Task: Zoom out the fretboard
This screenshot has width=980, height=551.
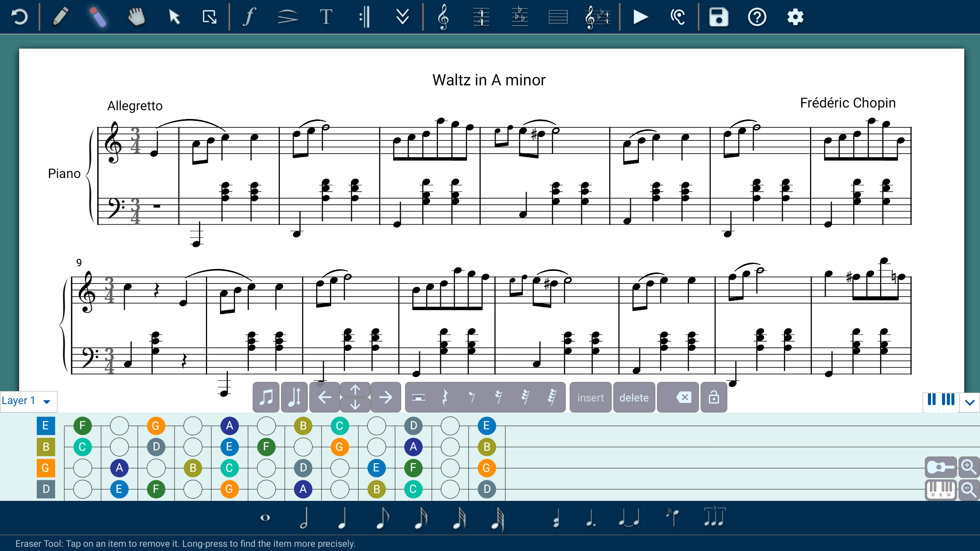Action: pyautogui.click(x=969, y=490)
